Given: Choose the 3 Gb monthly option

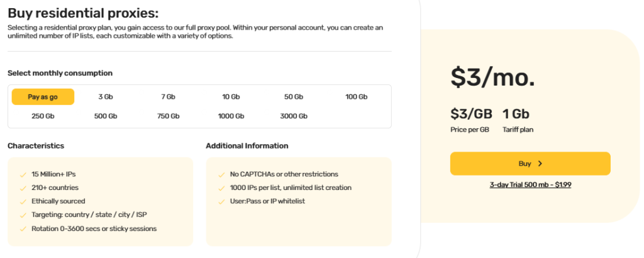Looking at the screenshot, I should [x=106, y=97].
